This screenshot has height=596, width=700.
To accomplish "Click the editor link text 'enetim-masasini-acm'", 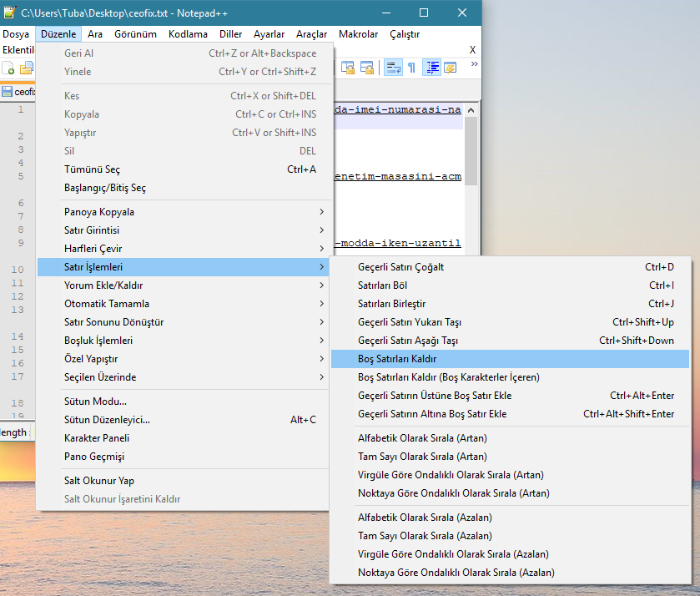I will [398, 176].
